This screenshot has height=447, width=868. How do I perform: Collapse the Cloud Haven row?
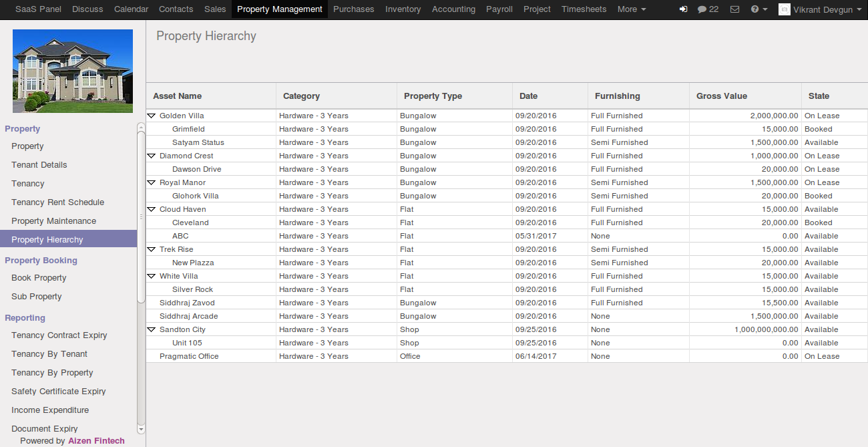click(151, 209)
